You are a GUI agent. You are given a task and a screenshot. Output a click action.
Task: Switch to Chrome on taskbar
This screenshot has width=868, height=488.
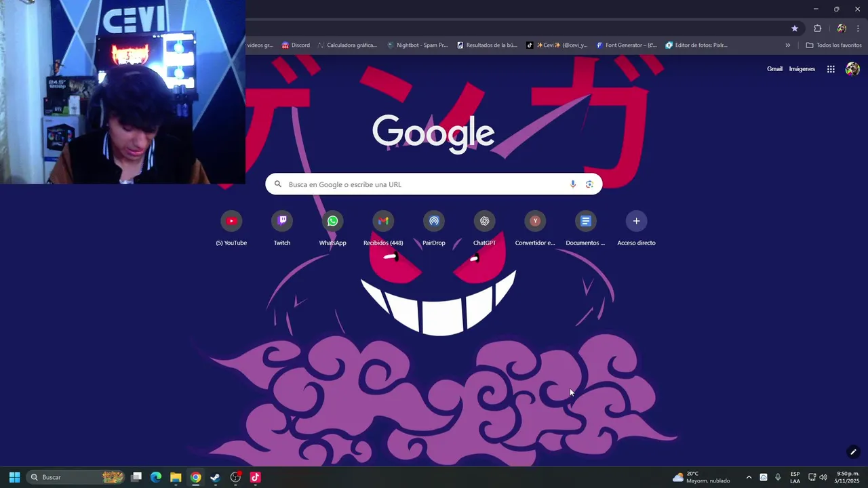tap(195, 477)
